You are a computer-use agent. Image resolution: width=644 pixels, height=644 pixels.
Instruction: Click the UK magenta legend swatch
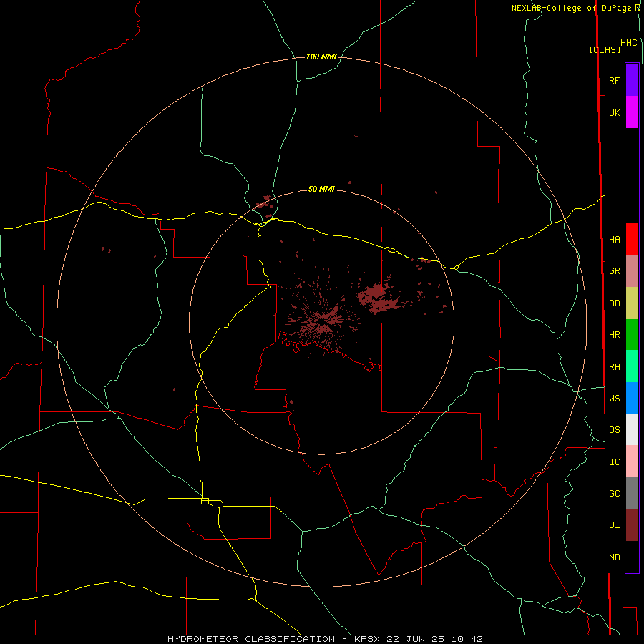(632, 112)
